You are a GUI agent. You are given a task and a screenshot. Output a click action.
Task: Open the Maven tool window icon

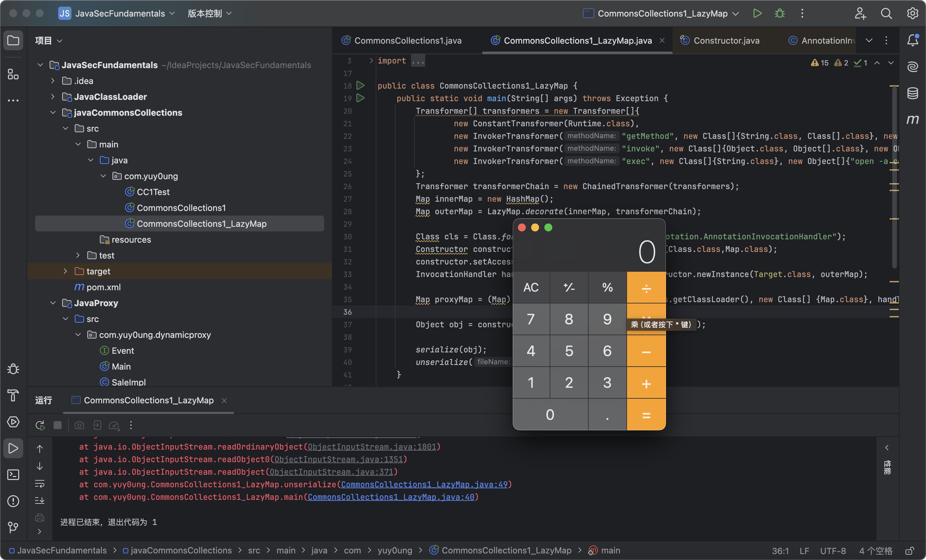click(x=912, y=119)
